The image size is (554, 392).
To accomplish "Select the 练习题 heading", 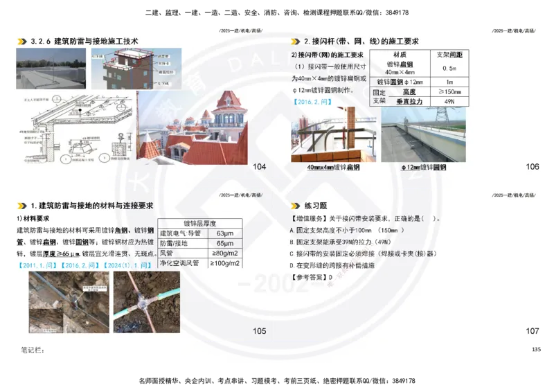I will [x=316, y=206].
